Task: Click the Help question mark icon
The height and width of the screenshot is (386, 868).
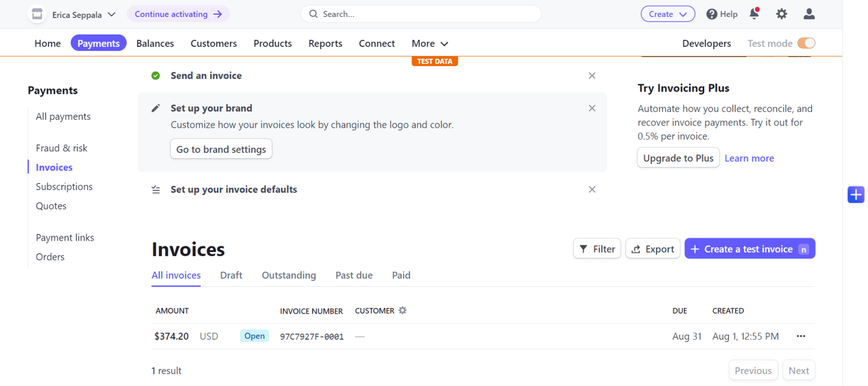Action: coord(713,14)
